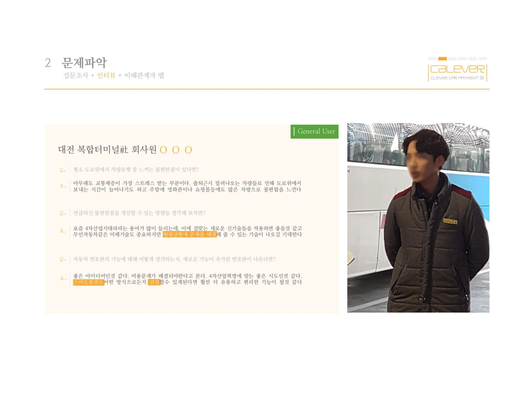
Task: Click the A. marker beside 아무래도 교통체증이 answer
Action: pyautogui.click(x=63, y=186)
